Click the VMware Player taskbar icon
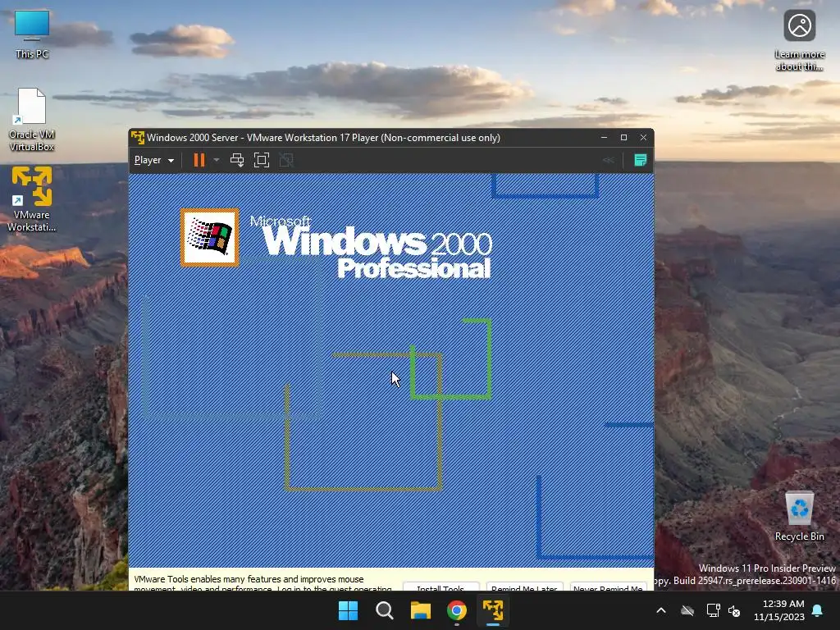The width and height of the screenshot is (840, 630). click(x=493, y=610)
